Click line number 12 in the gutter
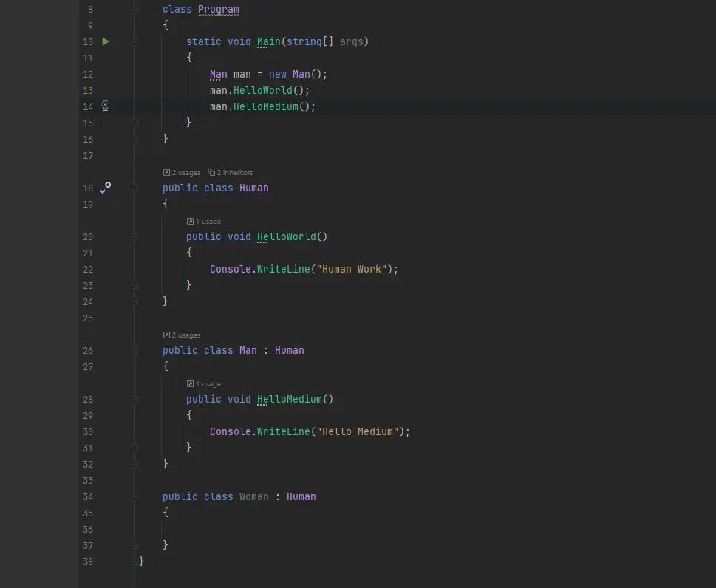The width and height of the screenshot is (716, 588). [x=88, y=75]
